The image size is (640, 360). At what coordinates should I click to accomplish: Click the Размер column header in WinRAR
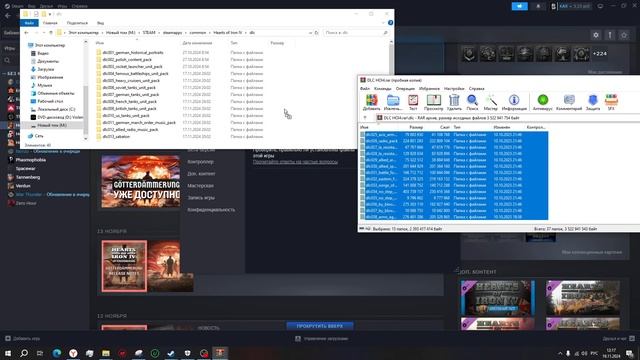coord(416,127)
